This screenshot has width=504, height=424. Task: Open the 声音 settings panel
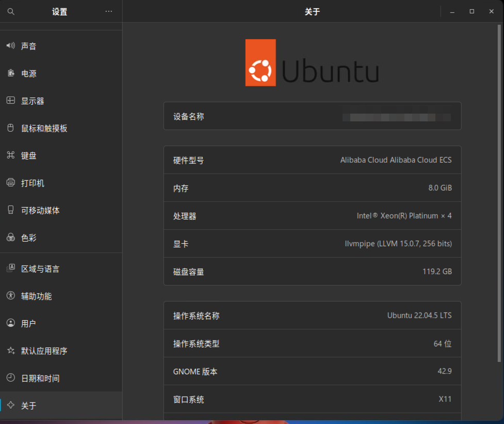(x=61, y=46)
